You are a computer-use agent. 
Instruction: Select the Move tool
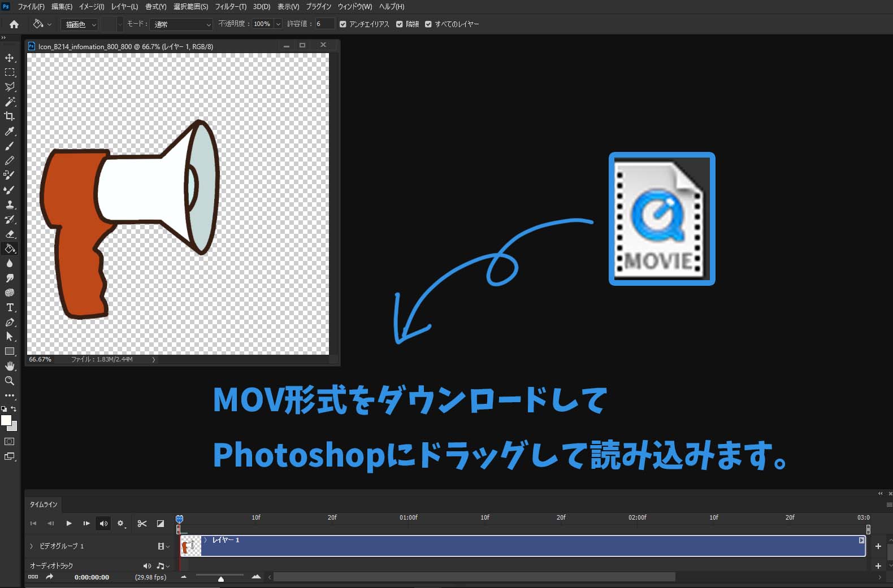(x=10, y=58)
